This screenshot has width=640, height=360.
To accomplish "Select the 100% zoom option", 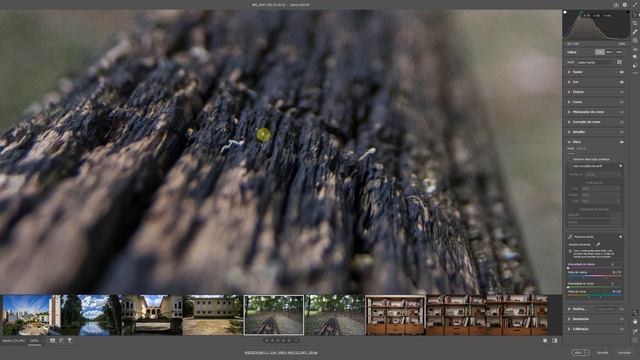I will pyautogui.click(x=34, y=340).
